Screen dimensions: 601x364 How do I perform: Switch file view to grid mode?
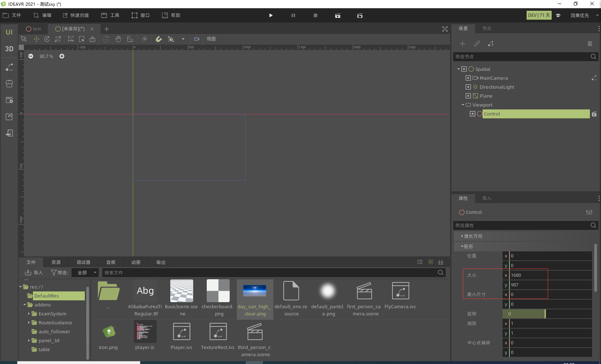(431, 262)
